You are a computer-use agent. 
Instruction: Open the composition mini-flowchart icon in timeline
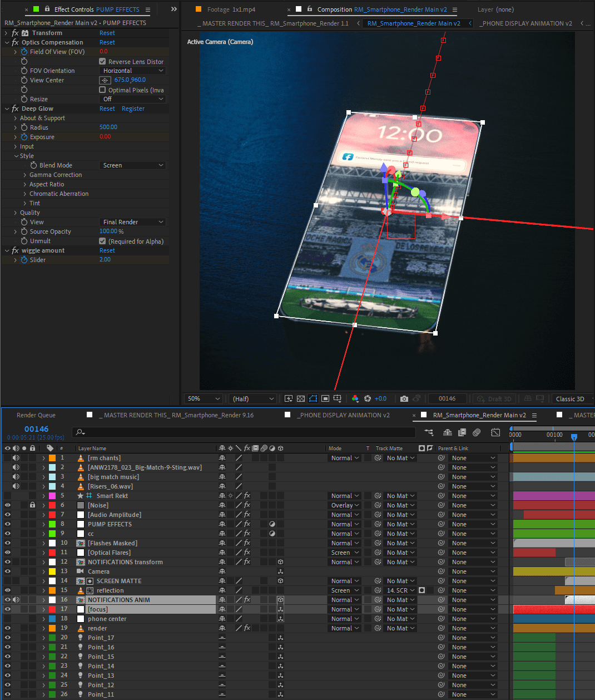429,432
